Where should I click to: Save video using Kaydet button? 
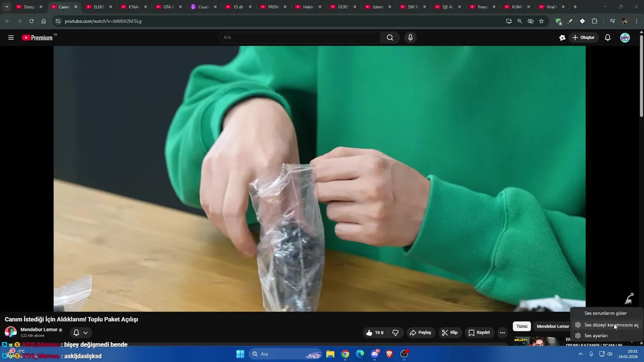(x=478, y=333)
